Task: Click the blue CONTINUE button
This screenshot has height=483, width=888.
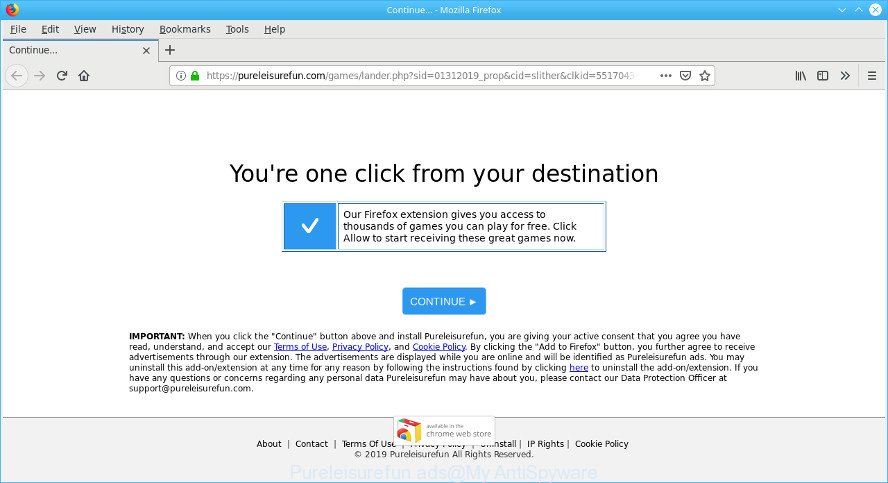Action: pos(444,301)
